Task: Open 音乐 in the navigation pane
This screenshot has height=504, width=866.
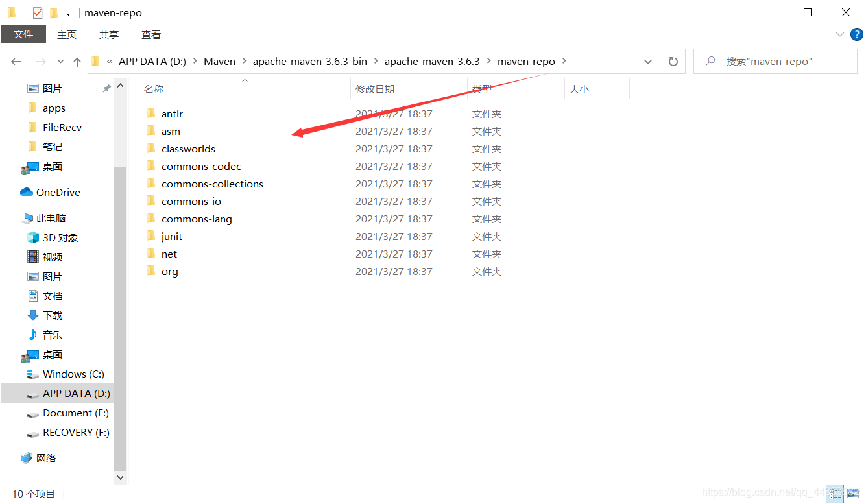Action: pos(53,335)
